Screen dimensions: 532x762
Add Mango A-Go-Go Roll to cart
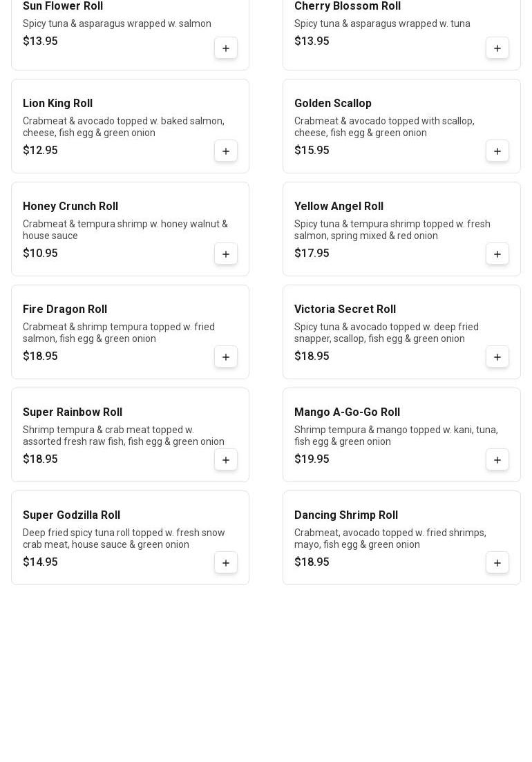click(497, 460)
